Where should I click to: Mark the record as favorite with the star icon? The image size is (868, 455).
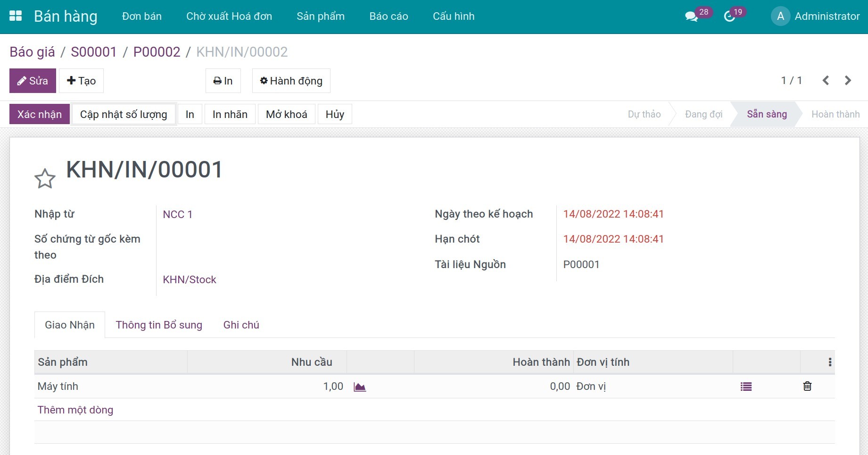(45, 179)
